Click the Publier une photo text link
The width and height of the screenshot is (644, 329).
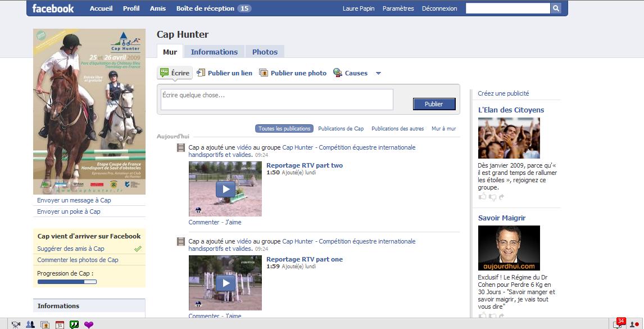pos(298,73)
